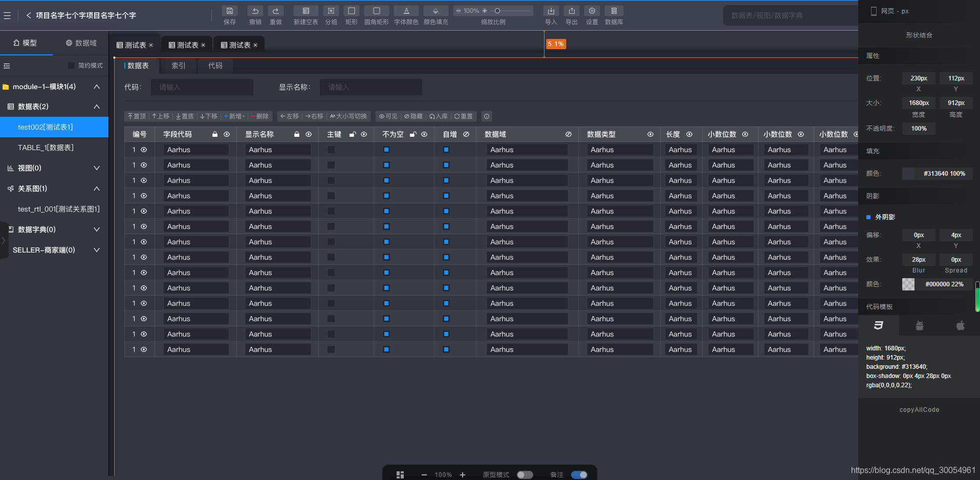Switch on the 原型模式 toggle
Image resolution: width=980 pixels, height=480 pixels.
[525, 475]
